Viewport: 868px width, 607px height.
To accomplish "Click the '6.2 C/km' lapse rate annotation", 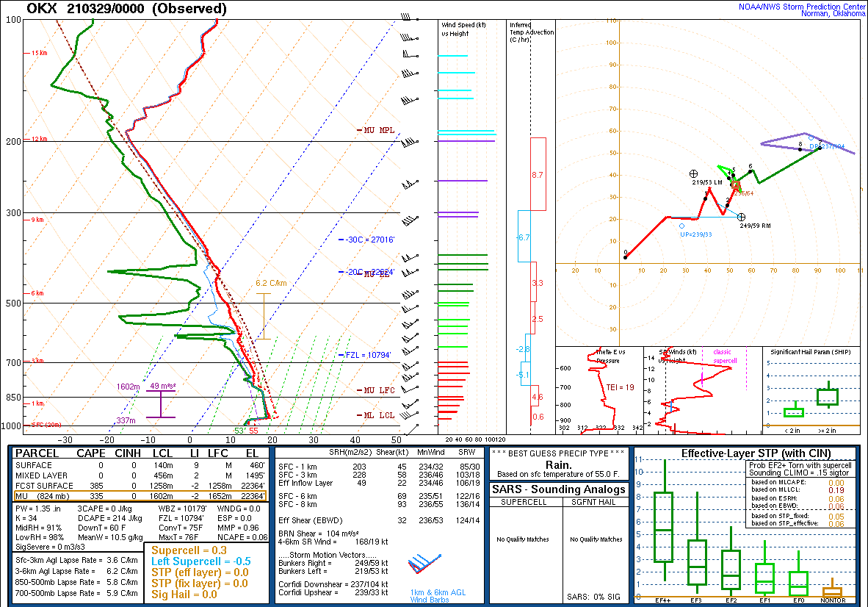I will click(x=271, y=283).
